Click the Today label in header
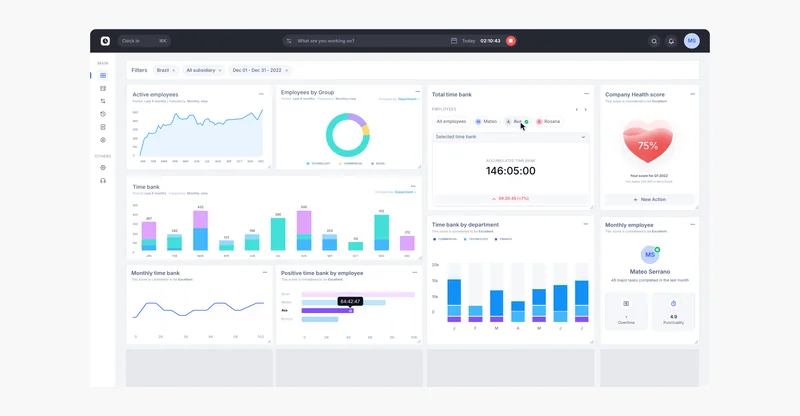Image resolution: width=800 pixels, height=416 pixels. 468,41
